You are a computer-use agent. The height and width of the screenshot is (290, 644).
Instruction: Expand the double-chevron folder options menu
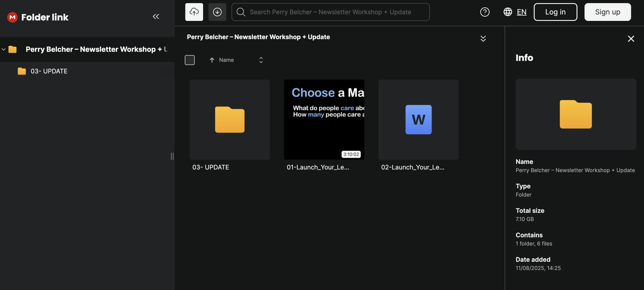tap(483, 38)
